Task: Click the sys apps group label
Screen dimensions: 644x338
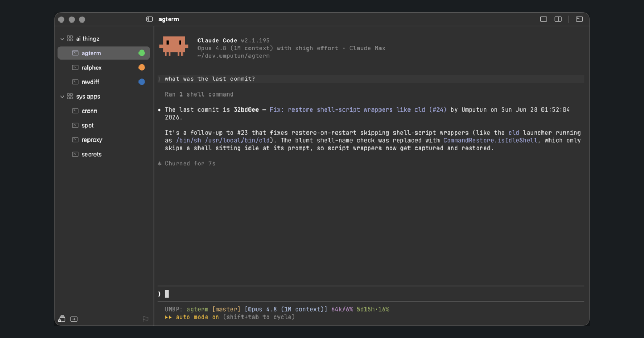Action: coord(88,97)
